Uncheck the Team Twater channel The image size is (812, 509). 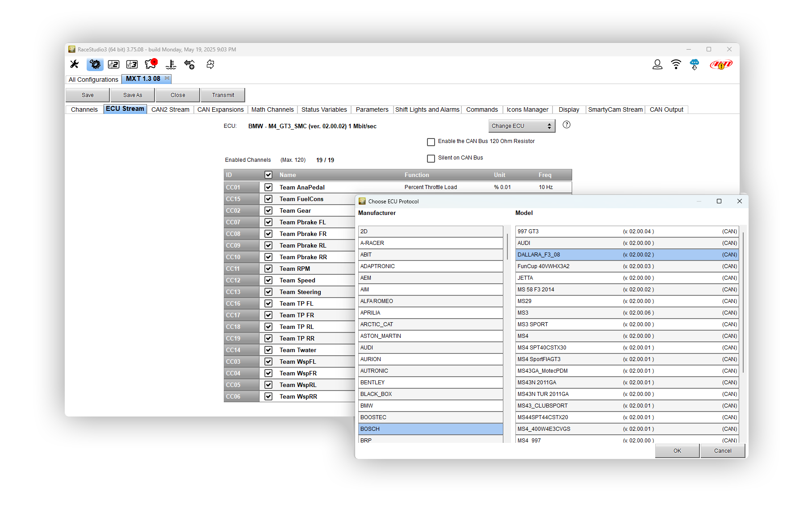click(x=268, y=350)
